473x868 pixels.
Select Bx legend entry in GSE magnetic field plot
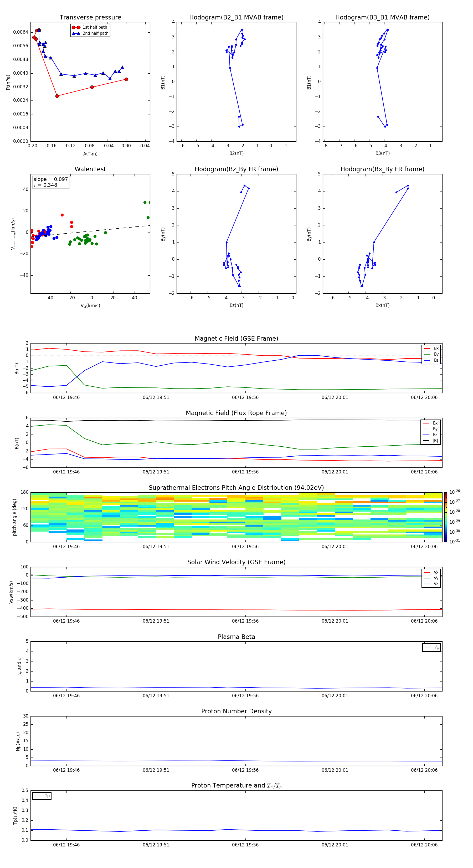coord(431,349)
